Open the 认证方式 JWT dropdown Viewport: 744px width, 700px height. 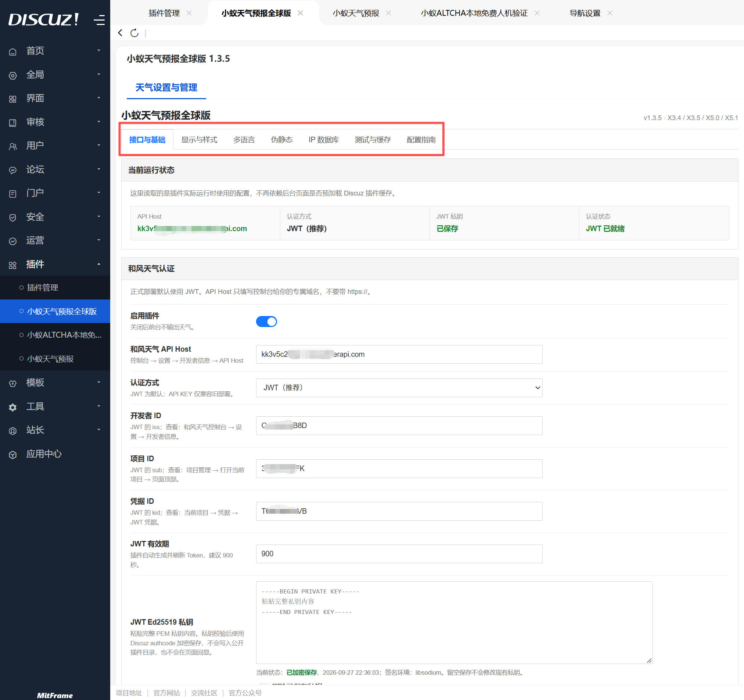click(x=399, y=387)
